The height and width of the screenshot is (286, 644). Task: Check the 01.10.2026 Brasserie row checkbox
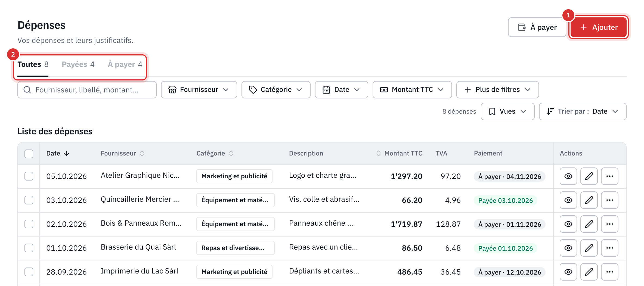tap(29, 248)
